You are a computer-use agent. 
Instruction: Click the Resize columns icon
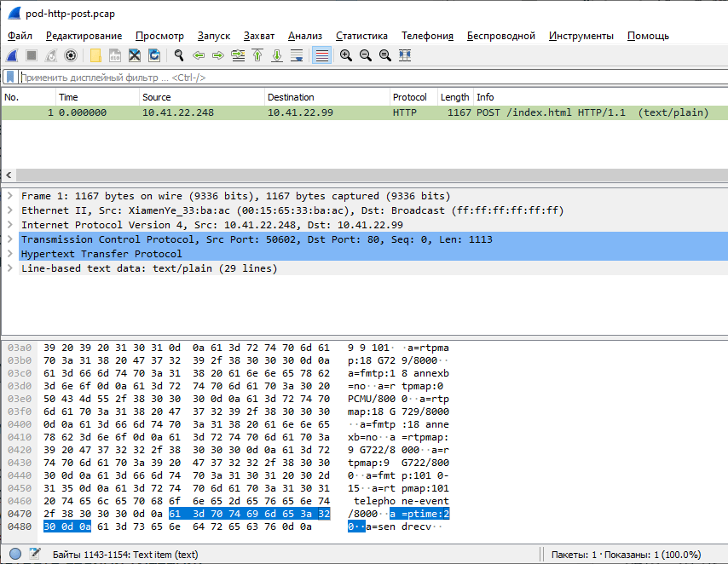pyautogui.click(x=405, y=55)
